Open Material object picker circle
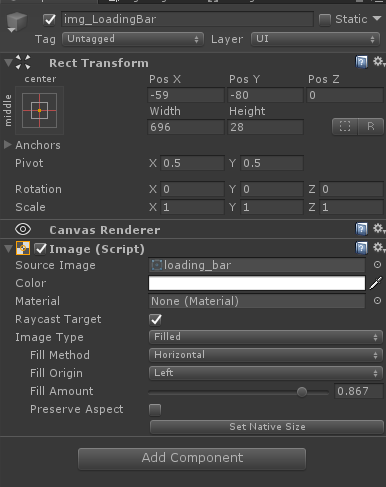The height and width of the screenshot is (487, 386). click(x=377, y=301)
